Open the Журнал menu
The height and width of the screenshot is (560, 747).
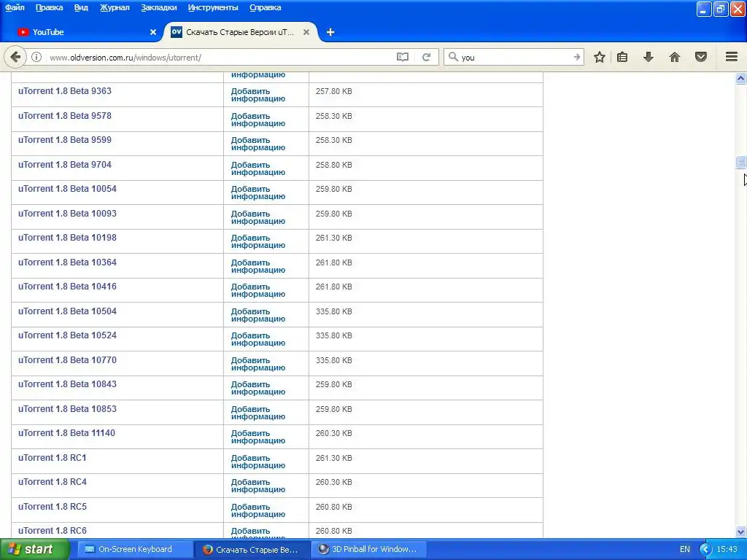(x=115, y=7)
